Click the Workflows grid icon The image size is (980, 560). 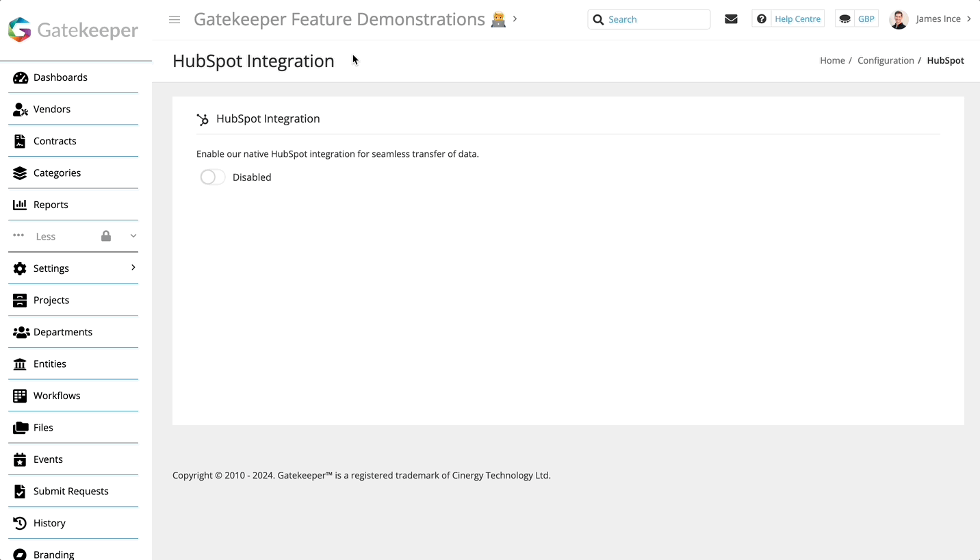(20, 395)
